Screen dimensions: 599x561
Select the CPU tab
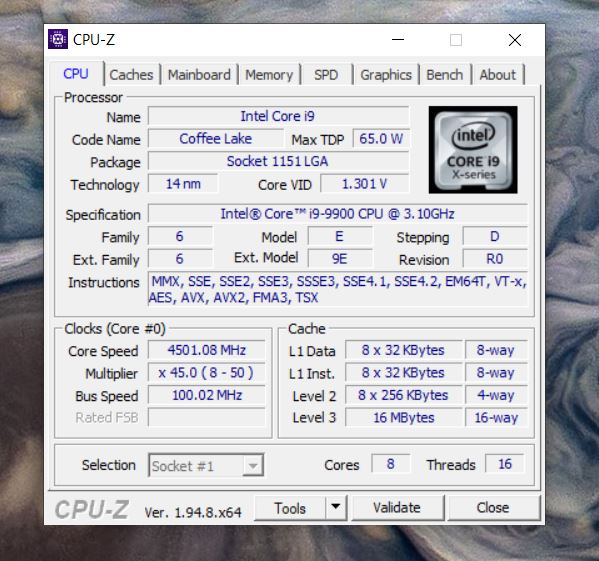pos(76,74)
